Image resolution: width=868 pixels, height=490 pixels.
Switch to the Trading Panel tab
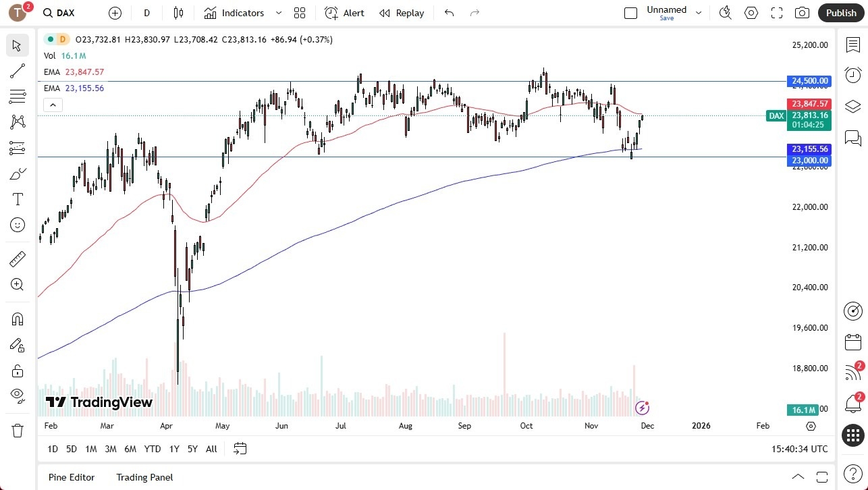pyautogui.click(x=144, y=477)
